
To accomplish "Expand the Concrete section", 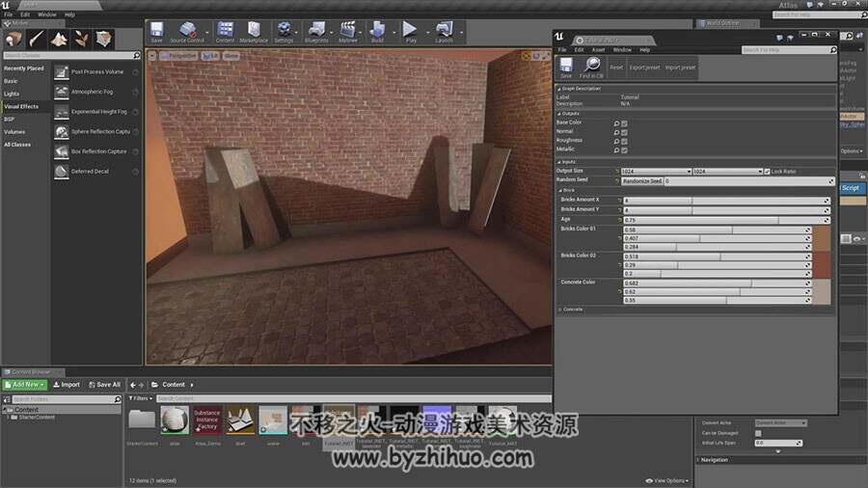I will coord(560,310).
